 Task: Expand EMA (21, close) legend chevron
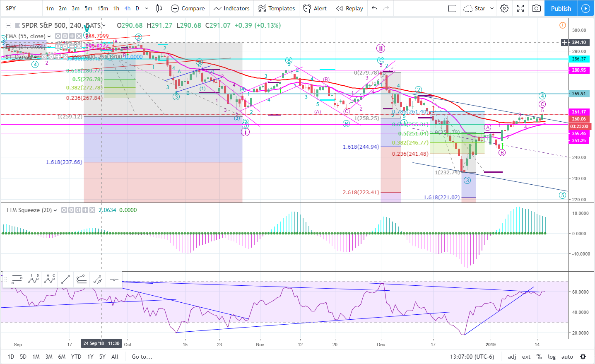click(49, 47)
